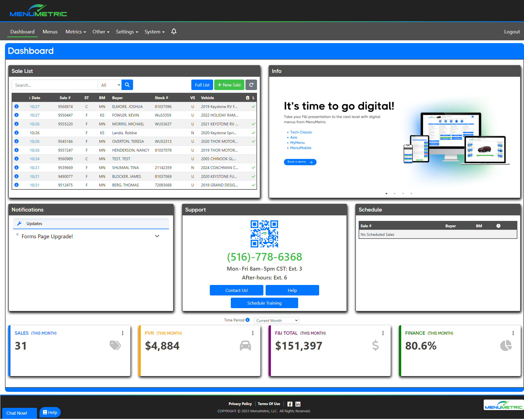The height and width of the screenshot is (420, 524).
Task: Open the All filter dropdown
Action: coord(109,85)
